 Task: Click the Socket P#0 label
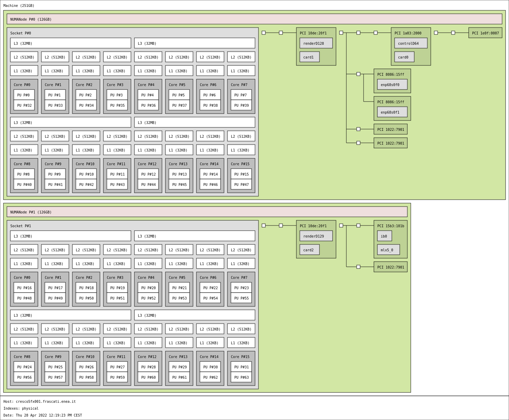tap(21, 33)
